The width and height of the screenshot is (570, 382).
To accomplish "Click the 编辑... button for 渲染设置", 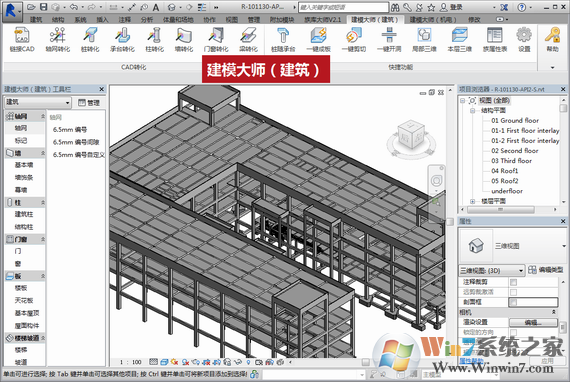I will tap(533, 322).
